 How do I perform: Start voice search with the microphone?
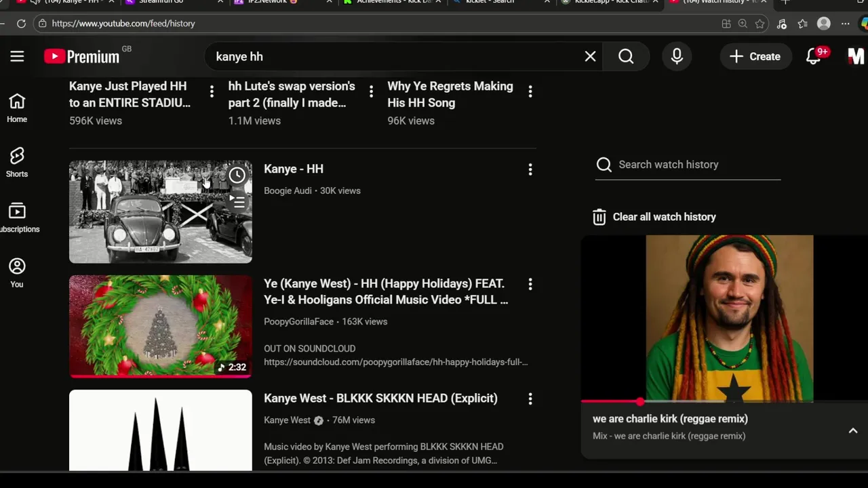(x=677, y=57)
